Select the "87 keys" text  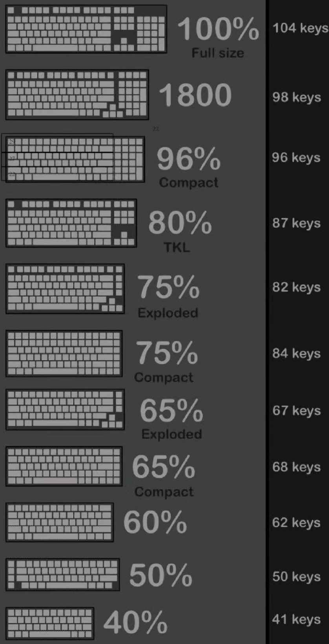point(297,223)
